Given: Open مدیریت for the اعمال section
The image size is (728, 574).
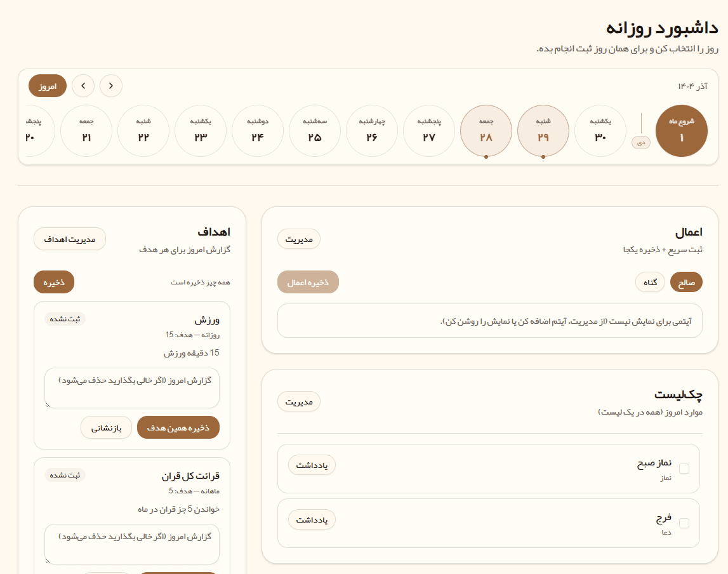Looking at the screenshot, I should point(299,239).
